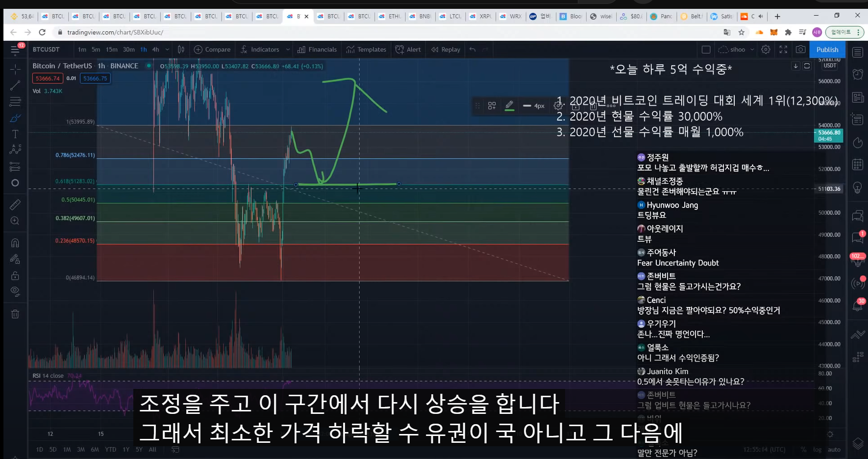Image resolution: width=868 pixels, height=459 pixels.
Task: Open the alerts clock panel
Action: pyautogui.click(x=858, y=74)
